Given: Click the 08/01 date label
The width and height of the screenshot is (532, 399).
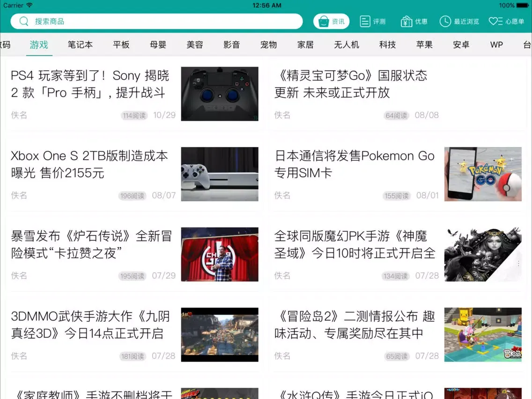Looking at the screenshot, I should (x=428, y=195).
